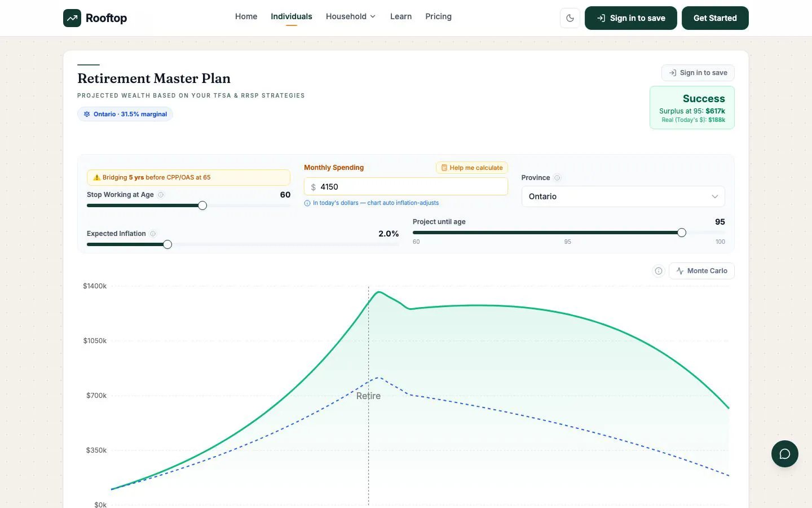Click the chat bubble support icon

tap(784, 454)
